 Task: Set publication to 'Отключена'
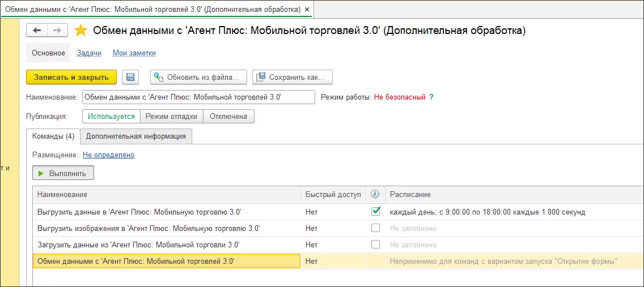[228, 116]
